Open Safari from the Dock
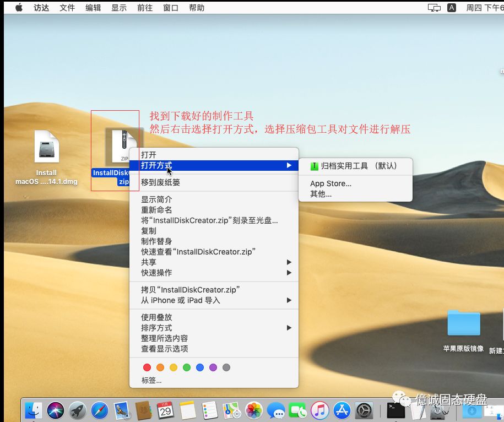Viewport: 504px width, 422px height. pos(100,410)
